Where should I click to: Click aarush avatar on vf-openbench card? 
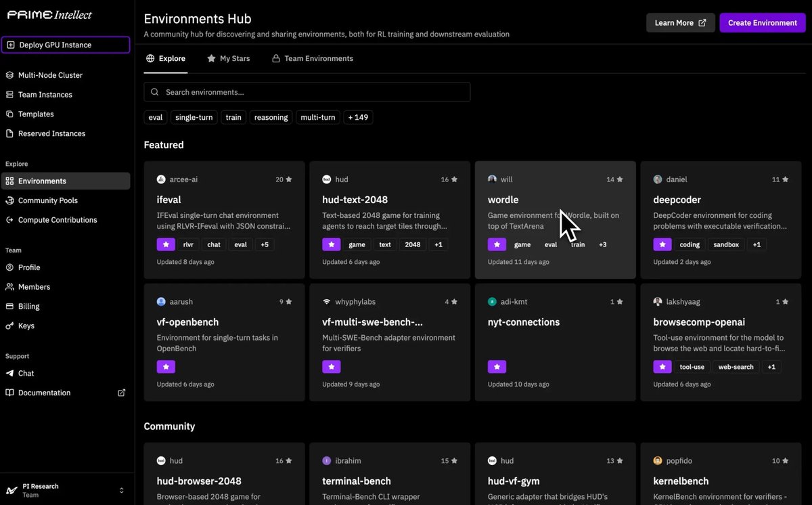click(161, 302)
